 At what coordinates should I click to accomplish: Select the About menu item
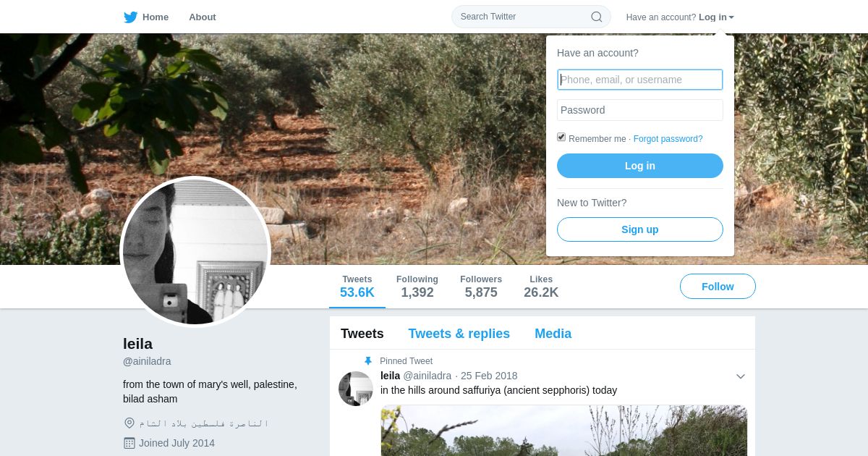(203, 17)
